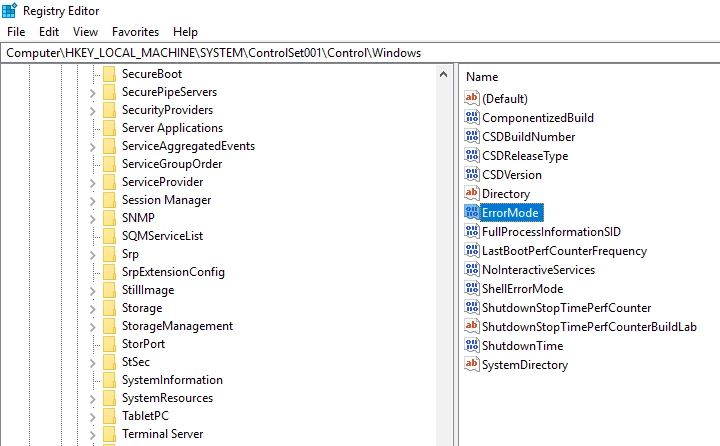Click the string icon beside Directory value
Image resolution: width=720 pixels, height=446 pixels.
click(x=472, y=193)
